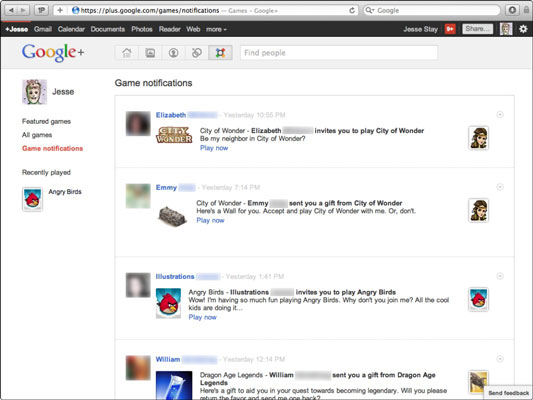The width and height of the screenshot is (533, 400).
Task: Click Illustrations' blurred profile photo
Action: coord(138,285)
